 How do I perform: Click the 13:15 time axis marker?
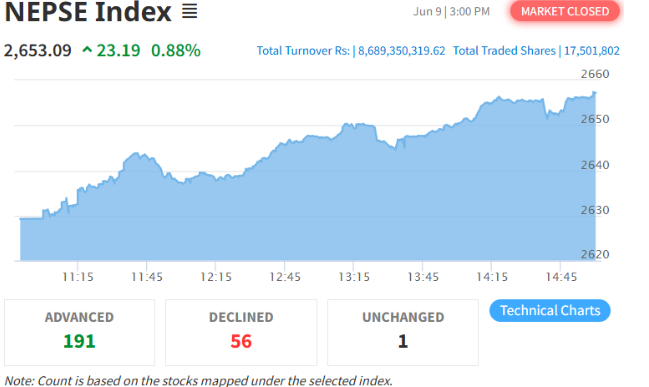click(x=354, y=277)
